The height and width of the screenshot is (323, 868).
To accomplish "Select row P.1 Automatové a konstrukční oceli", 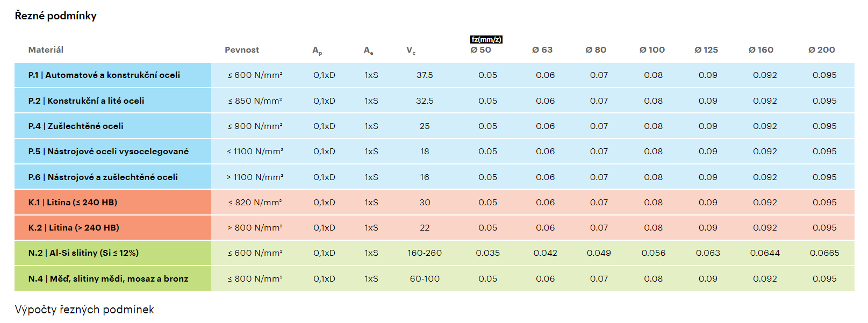I will click(x=104, y=75).
